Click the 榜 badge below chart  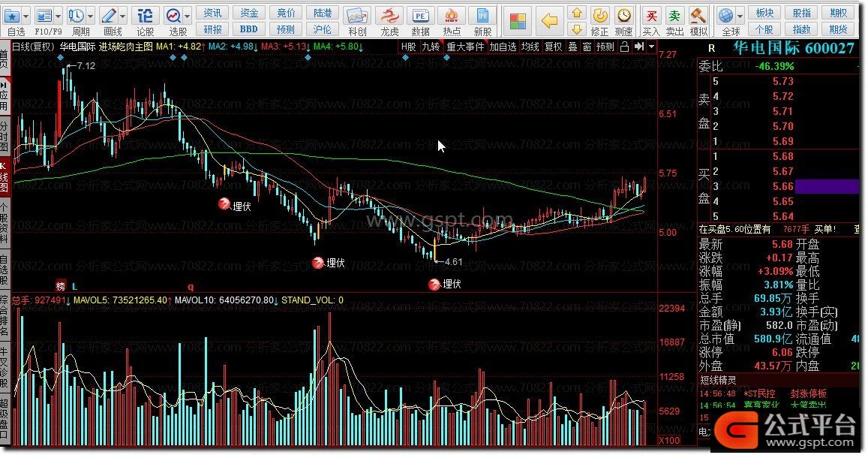pos(60,287)
